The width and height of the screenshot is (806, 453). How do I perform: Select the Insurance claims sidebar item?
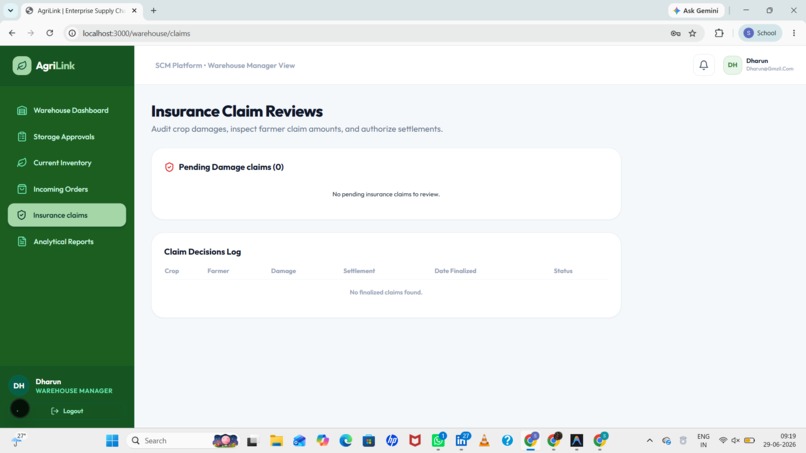67,215
